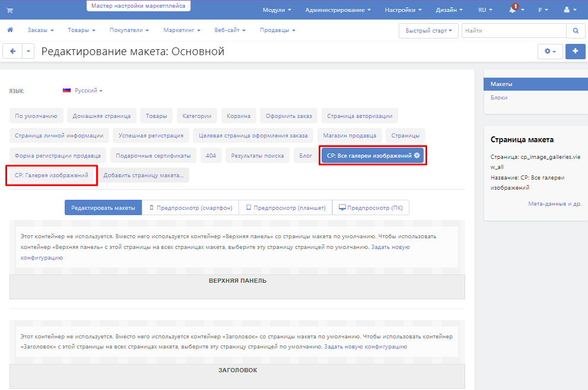588x390 pixels.
Task: Go to the admin home icon
Action: click(10, 30)
